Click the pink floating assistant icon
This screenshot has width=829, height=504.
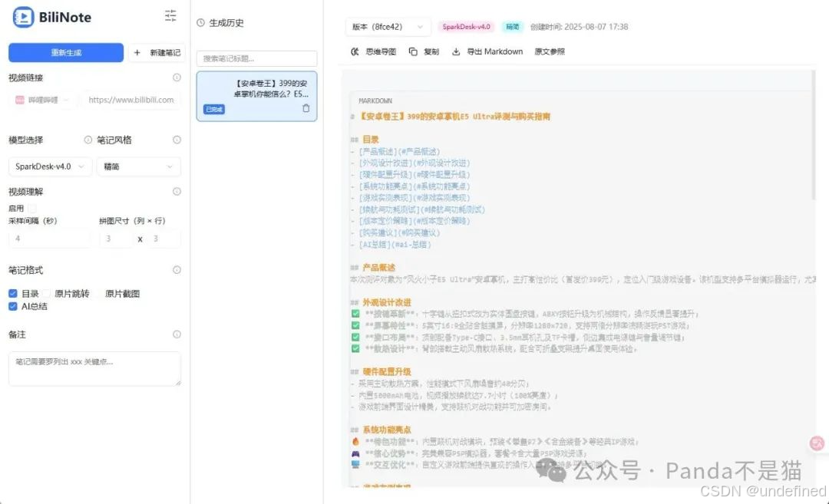tap(817, 443)
